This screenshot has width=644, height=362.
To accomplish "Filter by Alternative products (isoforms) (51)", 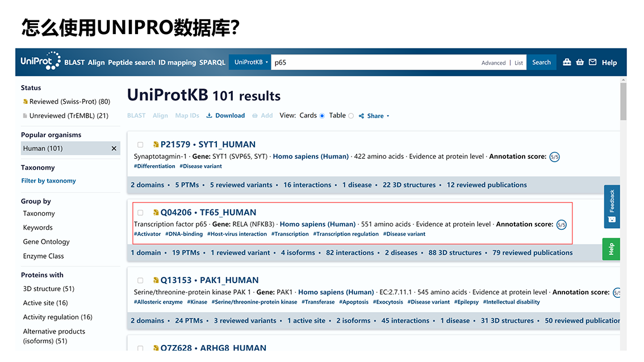I will (54, 336).
